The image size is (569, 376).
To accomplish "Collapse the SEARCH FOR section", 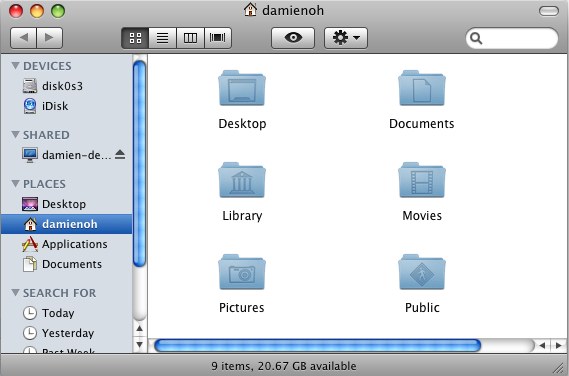I will 15,293.
